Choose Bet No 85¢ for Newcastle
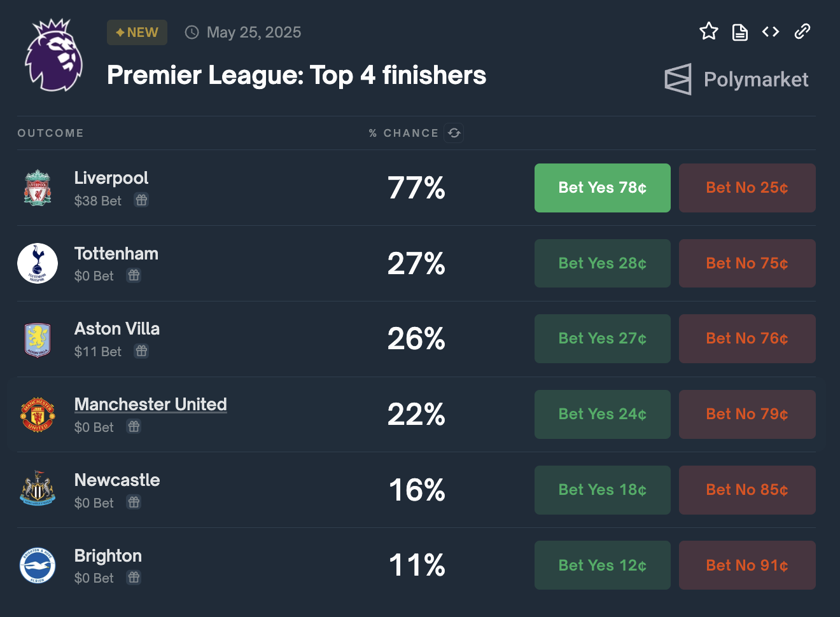The height and width of the screenshot is (617, 840). (x=747, y=490)
